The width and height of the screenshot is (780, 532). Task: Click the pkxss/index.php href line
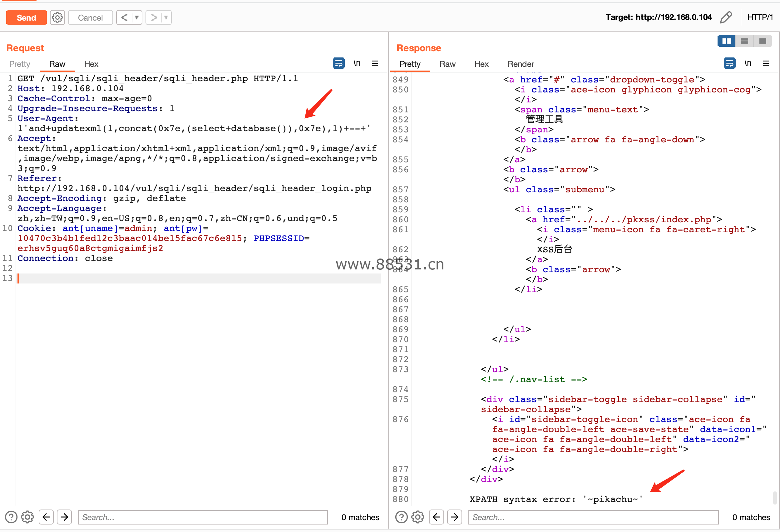click(x=624, y=219)
